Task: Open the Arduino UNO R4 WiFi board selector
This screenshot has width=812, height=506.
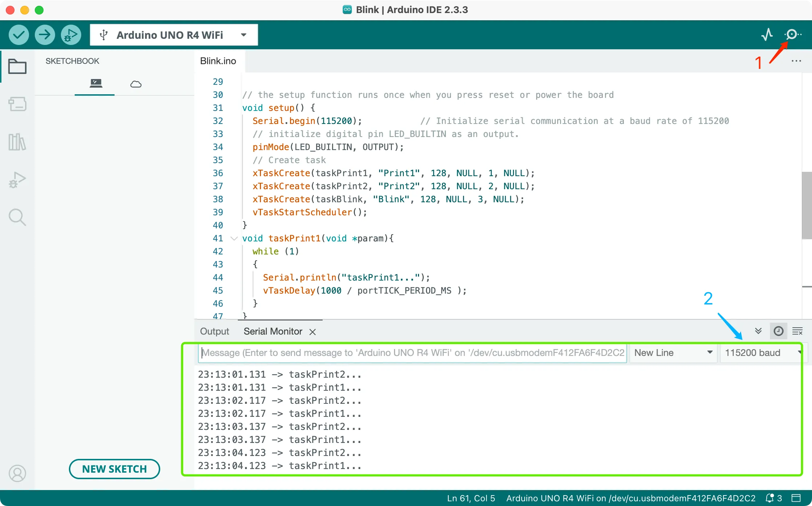Action: pos(174,35)
